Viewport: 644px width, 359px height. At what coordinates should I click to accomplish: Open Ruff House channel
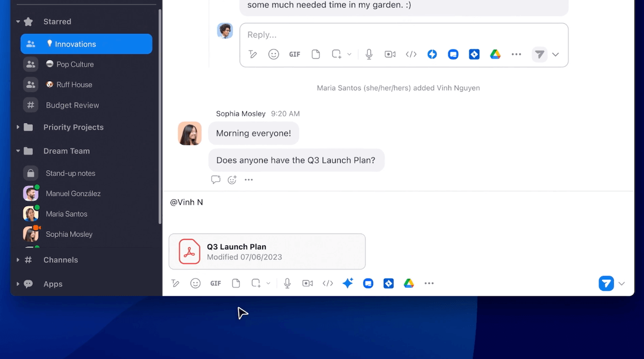[x=87, y=85]
